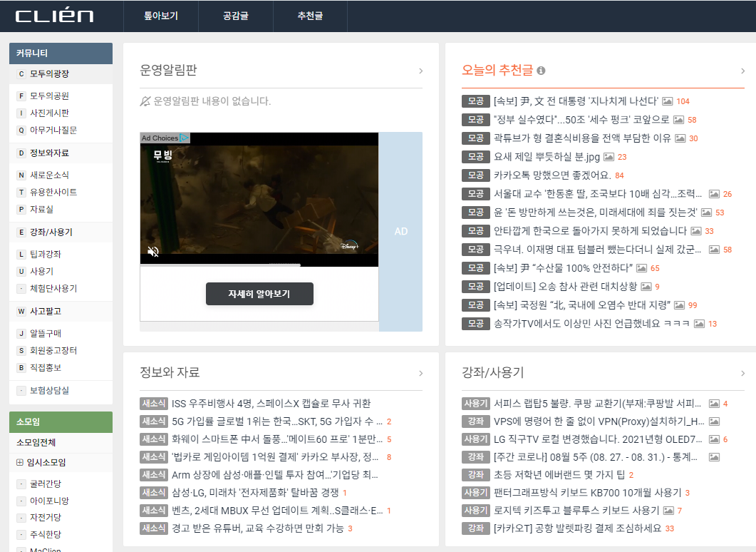756x552 pixels.
Task: Click the 'J' badge next to 알뜰구매
Action: coord(21,334)
